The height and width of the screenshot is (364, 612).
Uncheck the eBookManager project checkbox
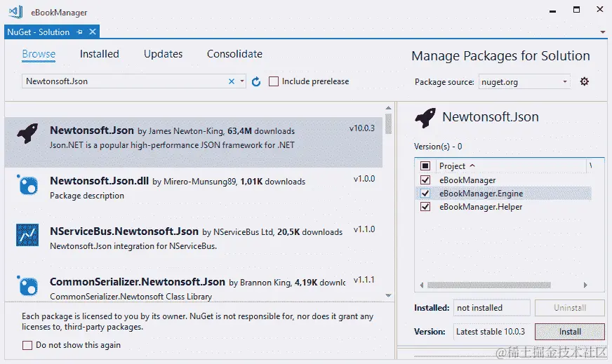coord(425,180)
